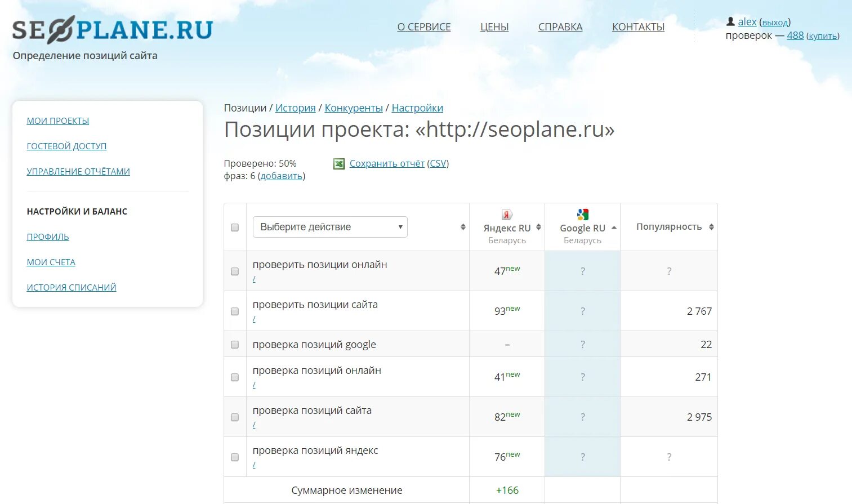The width and height of the screenshot is (852, 504).
Task: Open the О СЕРВИСЕ menu item
Action: coord(424,27)
